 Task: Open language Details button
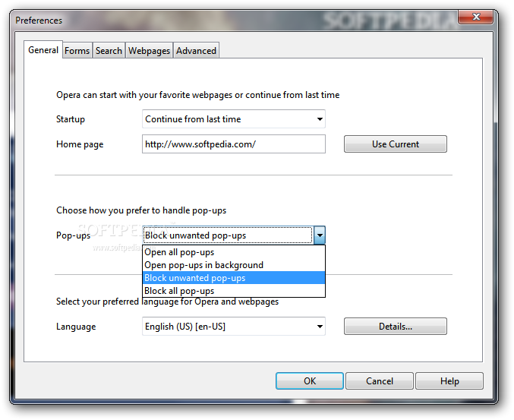pyautogui.click(x=396, y=327)
